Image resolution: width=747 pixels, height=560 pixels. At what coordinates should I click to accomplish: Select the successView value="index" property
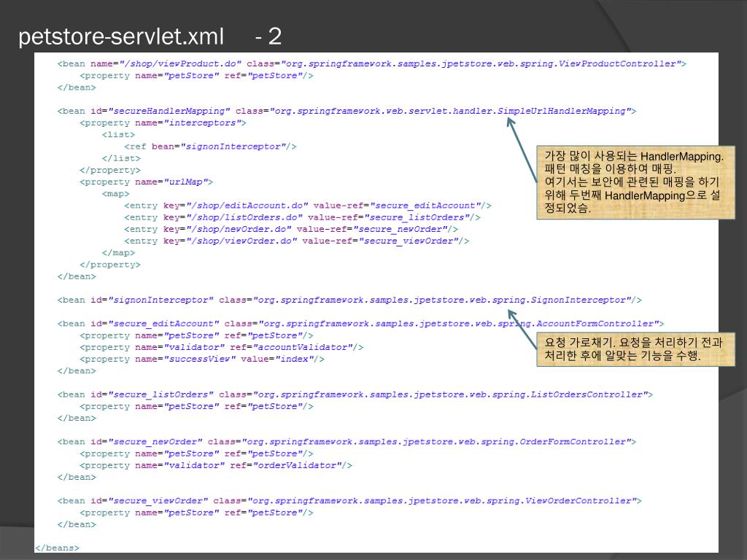pos(202,359)
